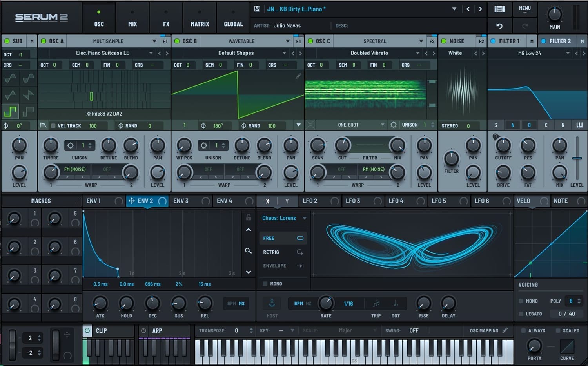
Task: Open the preset browser list icon
Action: [x=499, y=9]
